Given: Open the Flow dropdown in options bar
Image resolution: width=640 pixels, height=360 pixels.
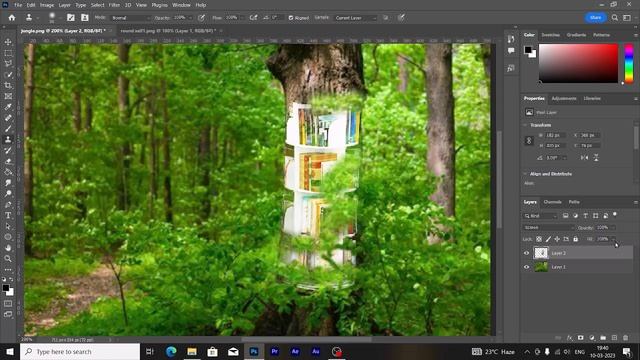Looking at the screenshot, I should click(x=242, y=18).
